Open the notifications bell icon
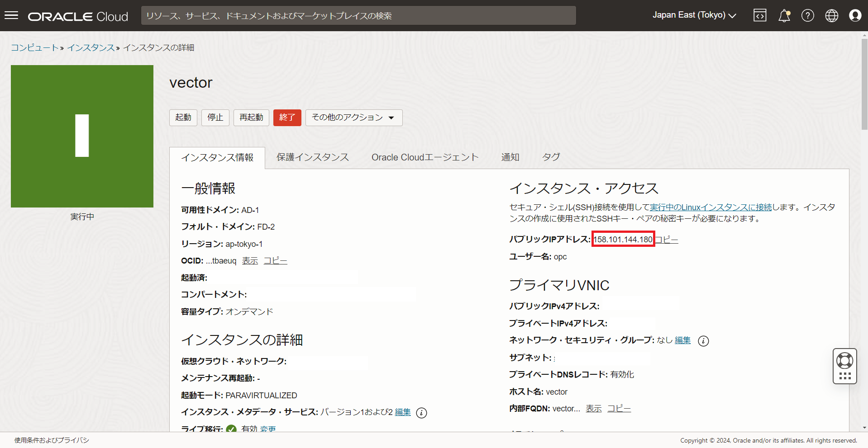Screen dimensions: 868x448 (784, 16)
